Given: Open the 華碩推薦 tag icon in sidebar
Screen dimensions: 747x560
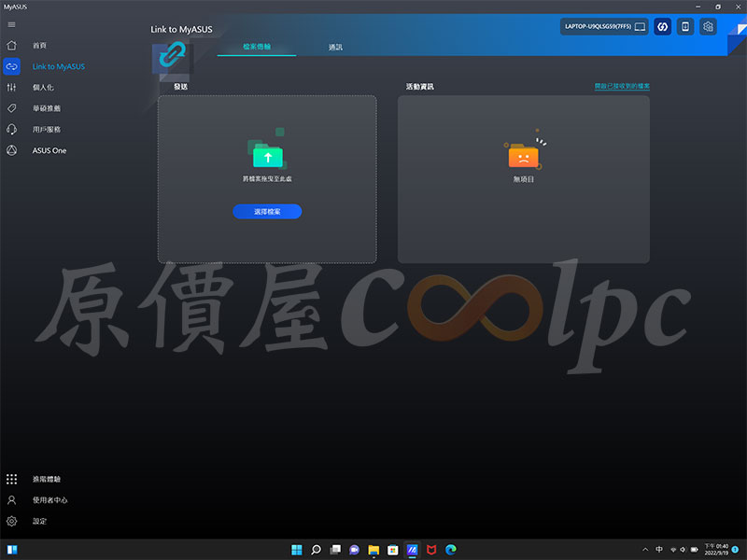Looking at the screenshot, I should (x=11, y=108).
